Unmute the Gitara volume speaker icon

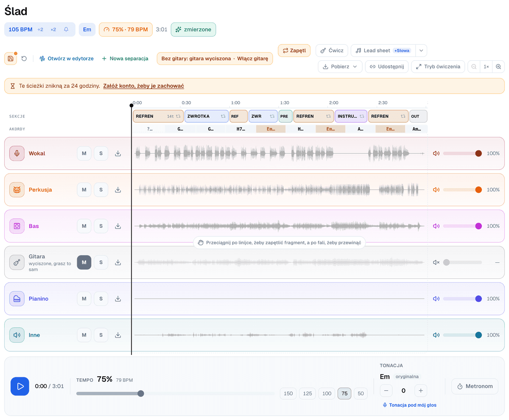pos(436,262)
